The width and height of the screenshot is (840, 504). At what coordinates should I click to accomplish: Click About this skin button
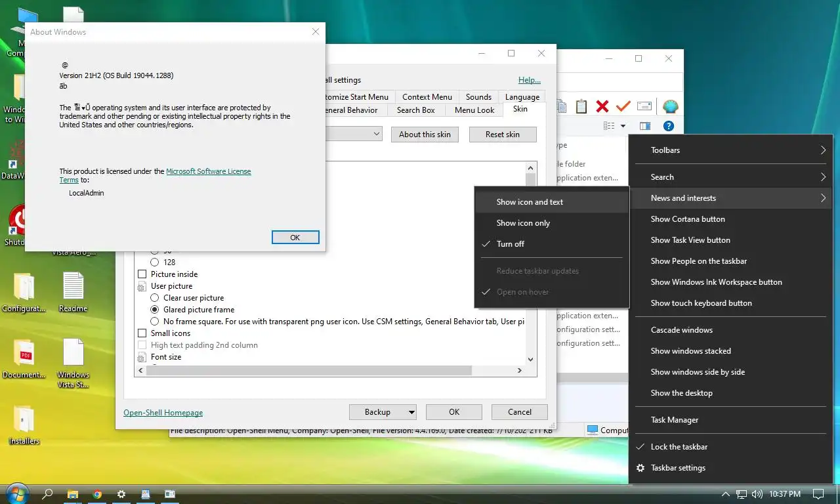pyautogui.click(x=425, y=135)
